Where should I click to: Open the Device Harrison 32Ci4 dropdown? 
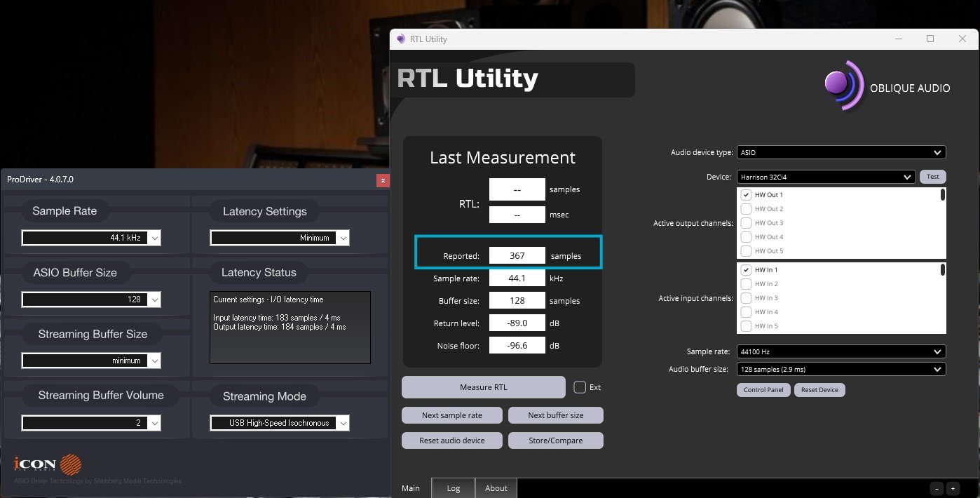(826, 177)
